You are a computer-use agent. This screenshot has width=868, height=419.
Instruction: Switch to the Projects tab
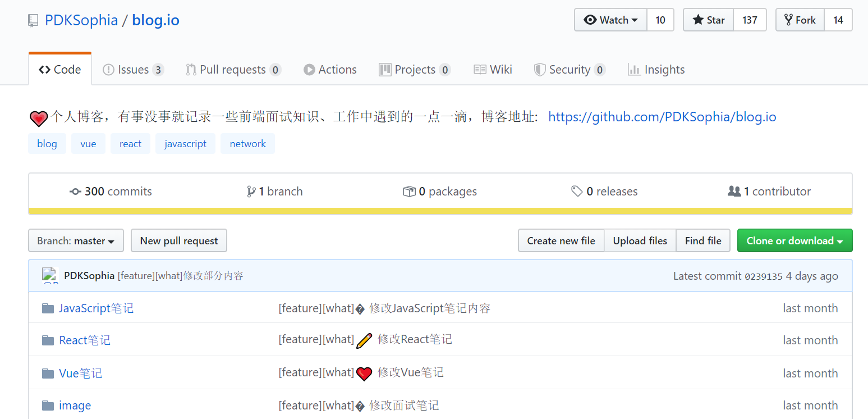coord(415,70)
